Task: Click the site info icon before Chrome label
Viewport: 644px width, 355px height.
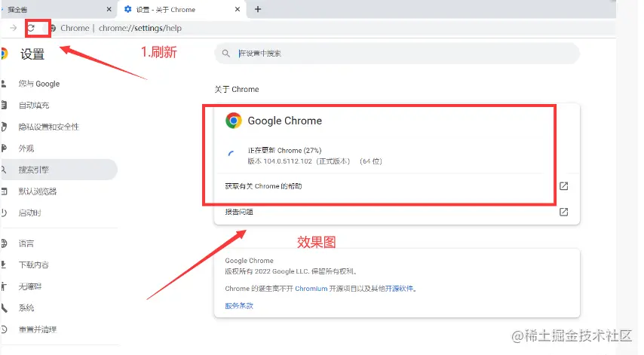Action: click(53, 29)
